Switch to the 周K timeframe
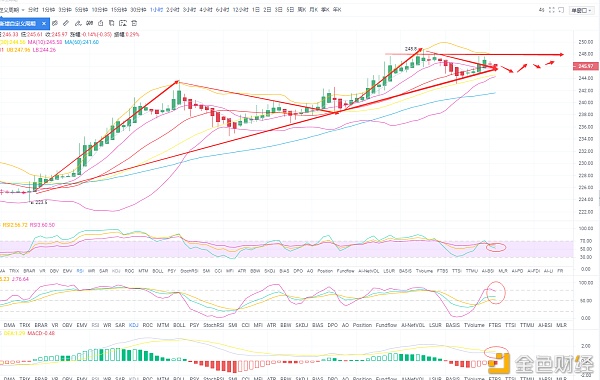 (302, 10)
